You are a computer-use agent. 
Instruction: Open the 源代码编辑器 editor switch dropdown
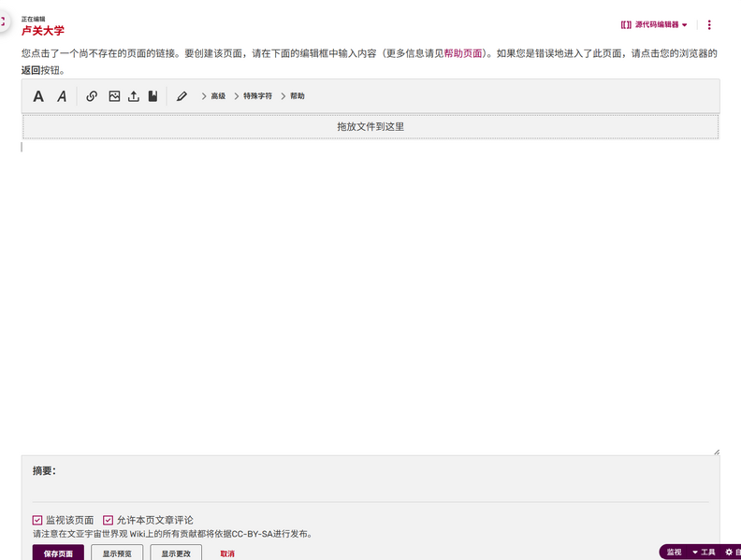tap(654, 24)
